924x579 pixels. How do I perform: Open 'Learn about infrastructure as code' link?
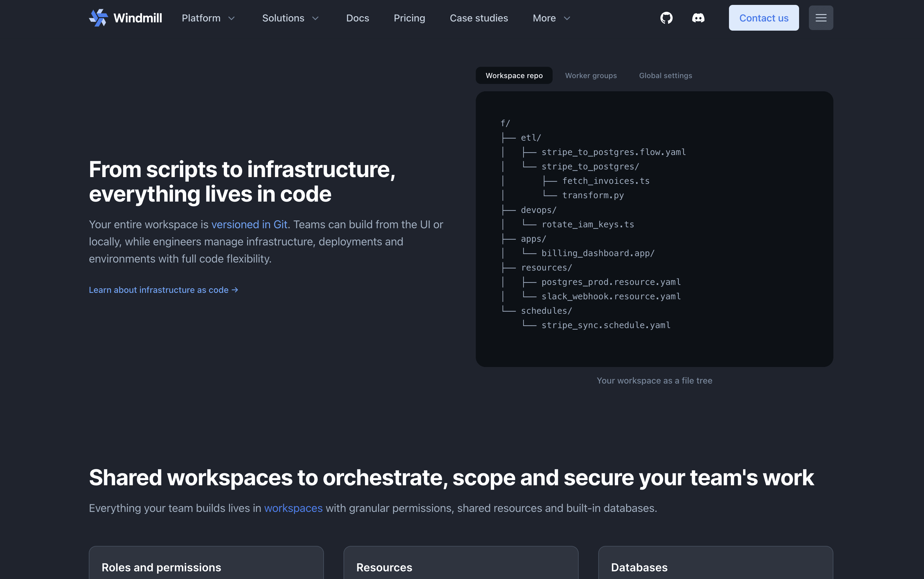pyautogui.click(x=163, y=290)
